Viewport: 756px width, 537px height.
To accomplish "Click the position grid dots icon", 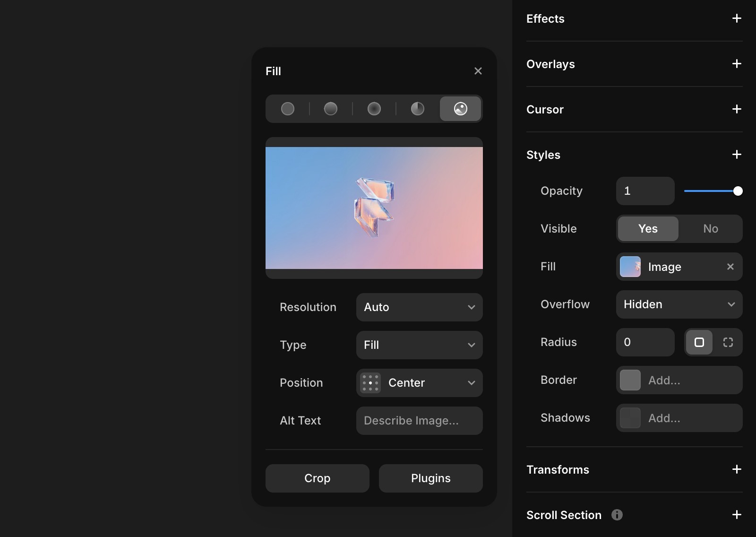I will (370, 383).
